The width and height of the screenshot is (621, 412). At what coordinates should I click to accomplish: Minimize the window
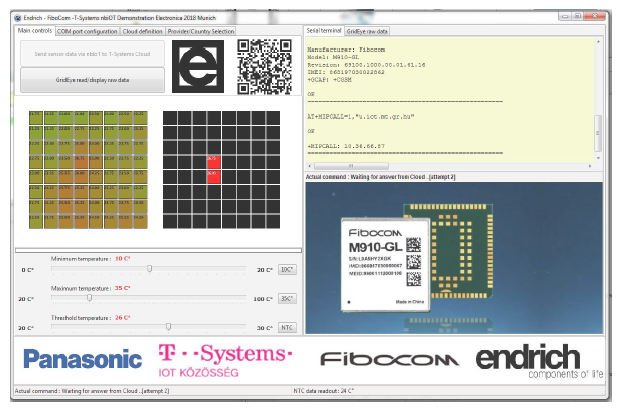click(x=565, y=16)
